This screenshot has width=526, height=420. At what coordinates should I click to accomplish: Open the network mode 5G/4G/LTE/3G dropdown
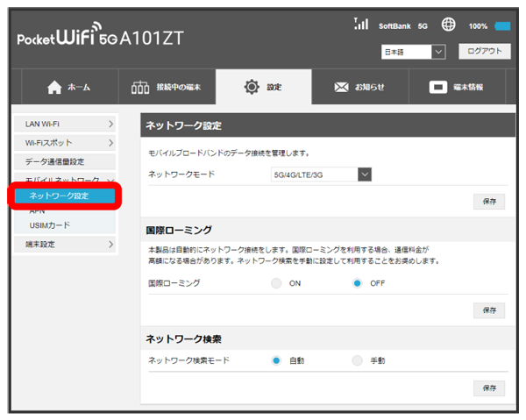point(322,174)
